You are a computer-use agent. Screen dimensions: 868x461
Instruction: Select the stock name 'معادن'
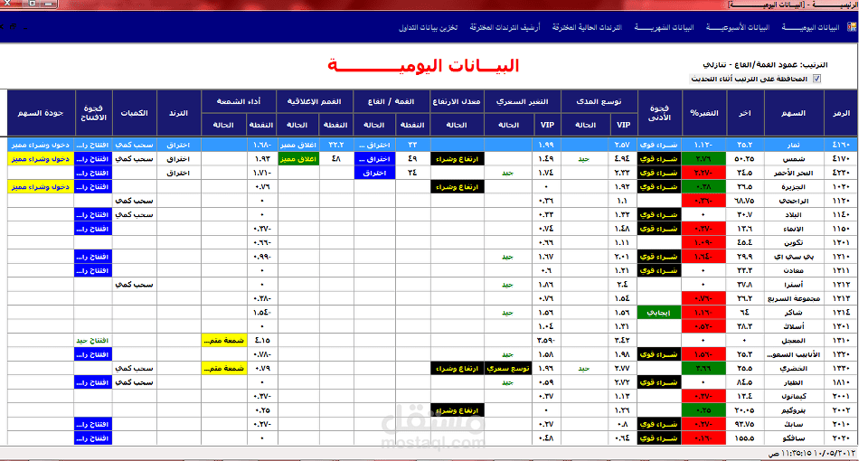click(x=794, y=270)
